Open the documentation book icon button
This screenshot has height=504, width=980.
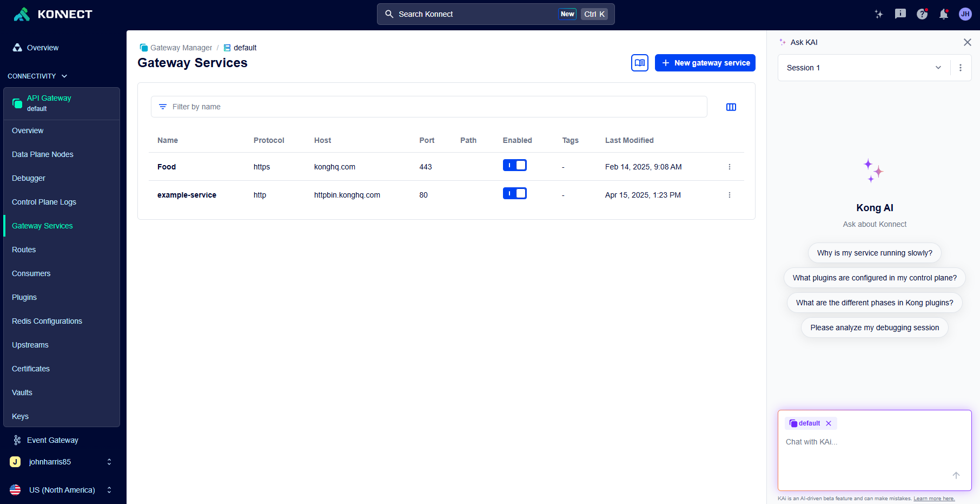639,63
